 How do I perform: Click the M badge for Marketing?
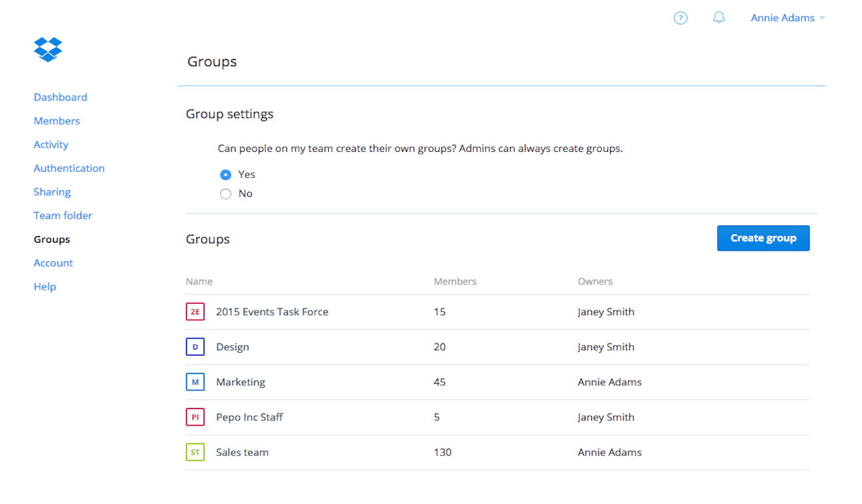(x=195, y=382)
